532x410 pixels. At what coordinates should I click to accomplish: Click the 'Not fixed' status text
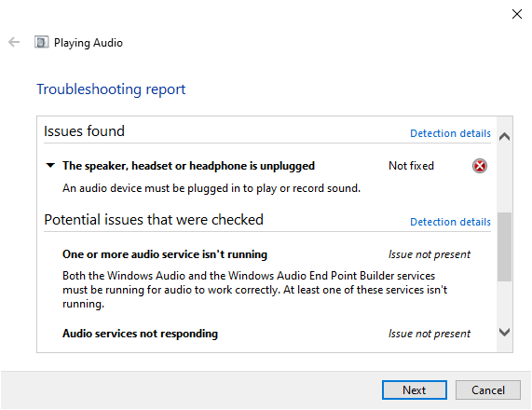click(411, 166)
